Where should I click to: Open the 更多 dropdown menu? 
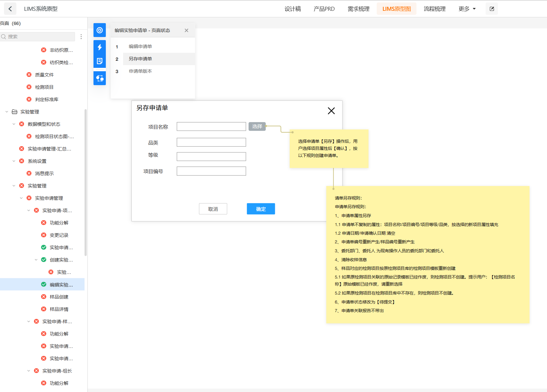pyautogui.click(x=467, y=9)
